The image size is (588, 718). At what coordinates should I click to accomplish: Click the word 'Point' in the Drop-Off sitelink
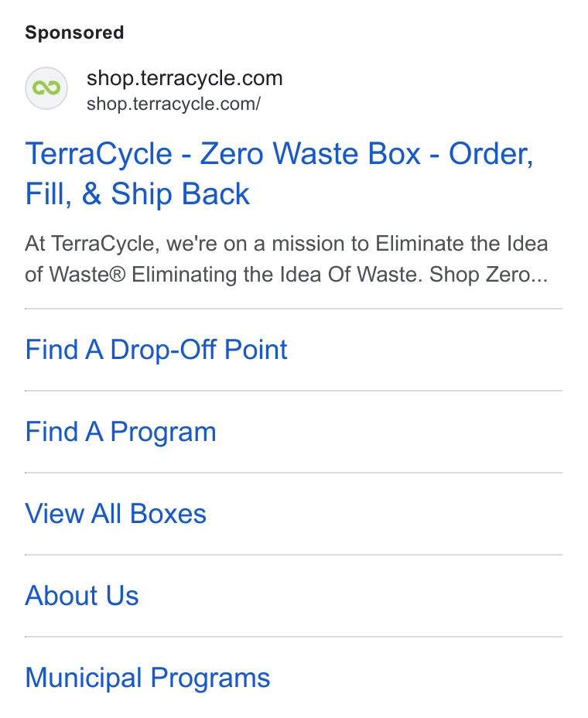pos(256,350)
